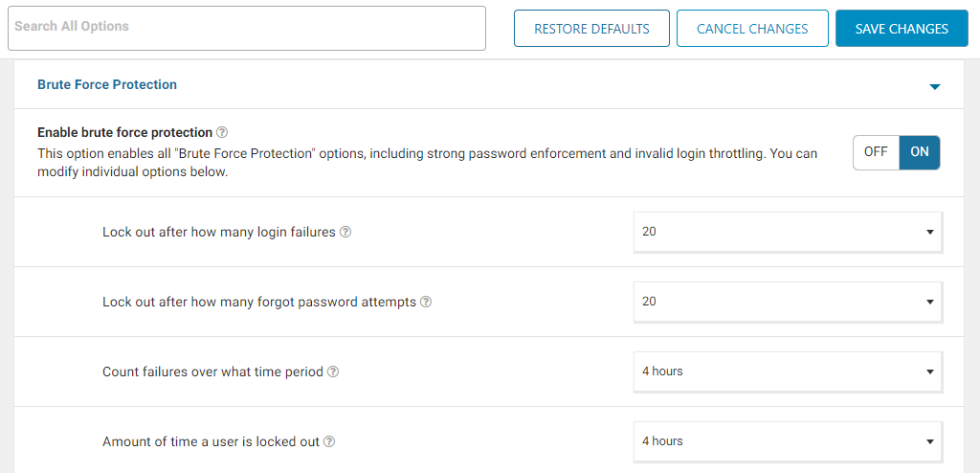
Task: Click the Save Changes button
Action: pyautogui.click(x=902, y=29)
